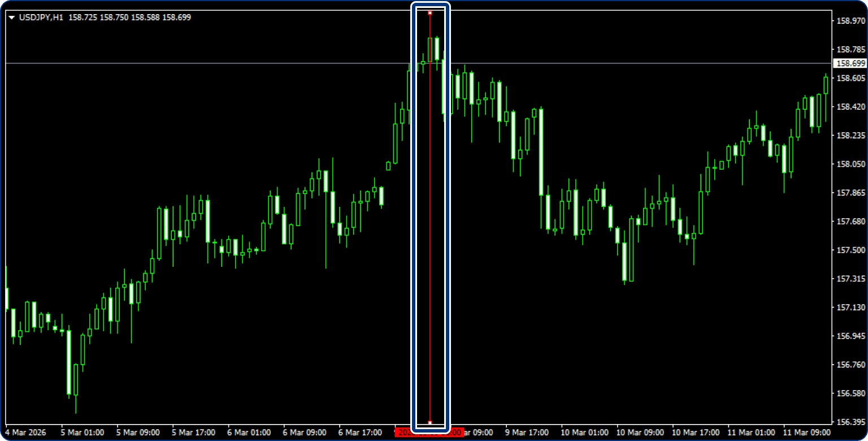
Task: Click the 11 Mar 09:00 time label
Action: [x=805, y=433]
